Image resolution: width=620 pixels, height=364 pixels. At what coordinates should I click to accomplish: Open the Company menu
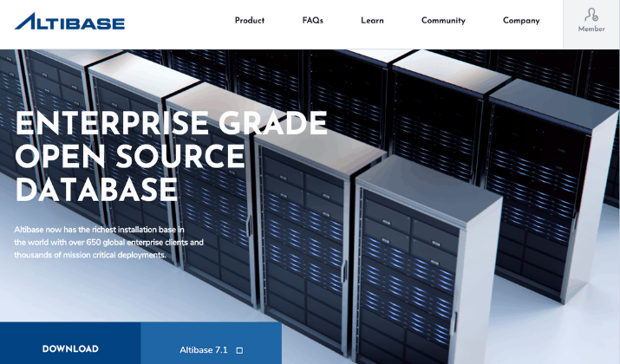[521, 21]
